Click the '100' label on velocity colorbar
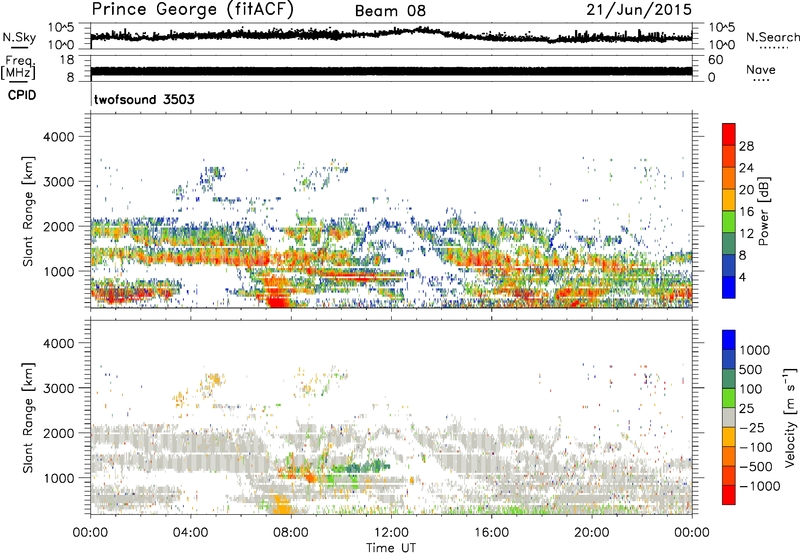The image size is (800, 554). pos(750,389)
